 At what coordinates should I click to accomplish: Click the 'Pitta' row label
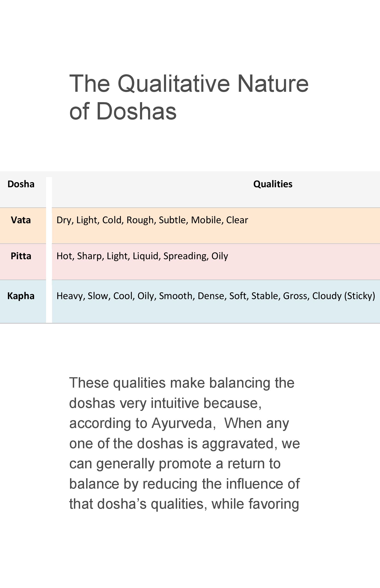(x=21, y=256)
